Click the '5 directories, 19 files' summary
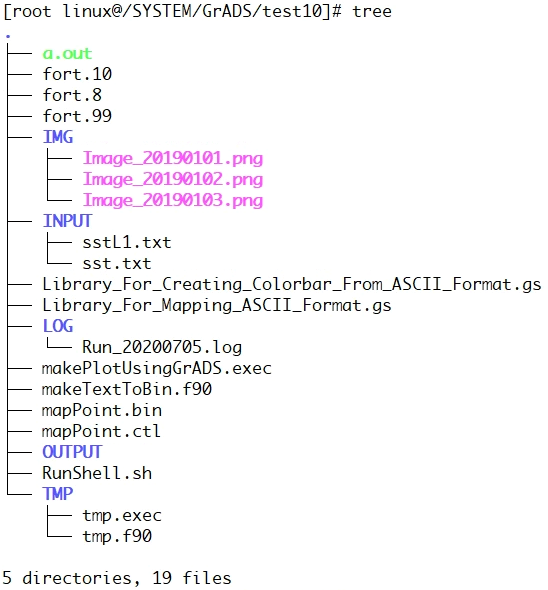Screen dimensions: 548x590 117,578
